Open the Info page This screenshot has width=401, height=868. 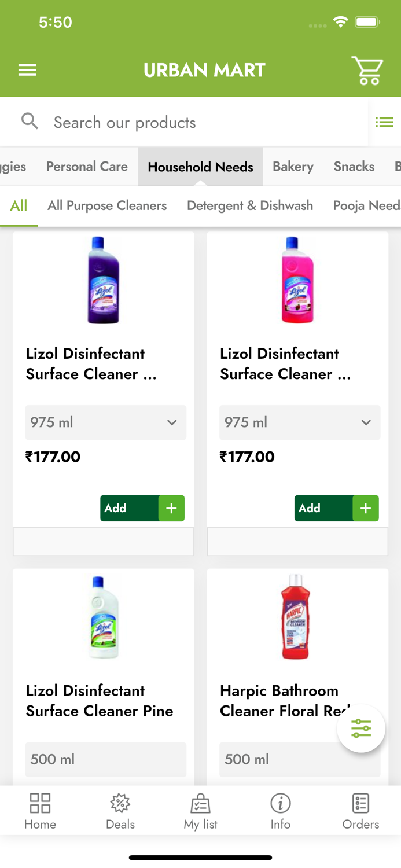(281, 811)
